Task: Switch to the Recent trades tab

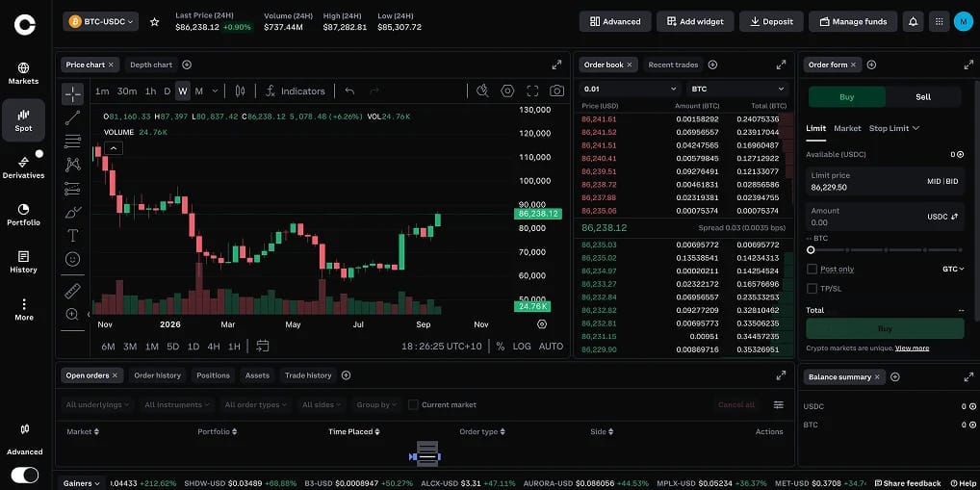Action: 673,65
